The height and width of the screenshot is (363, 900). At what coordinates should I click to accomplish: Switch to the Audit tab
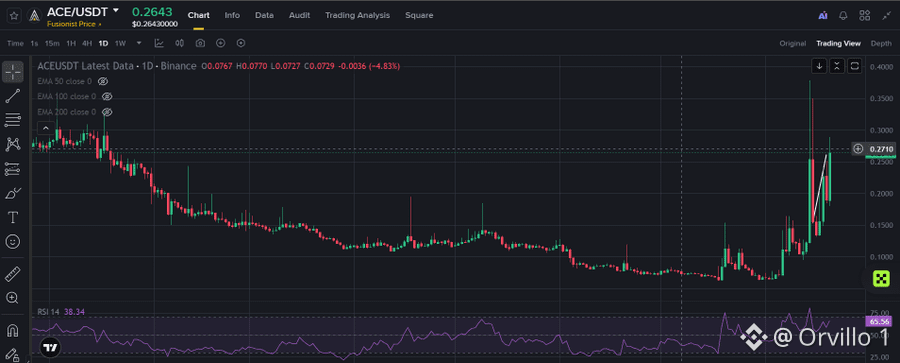pos(300,16)
